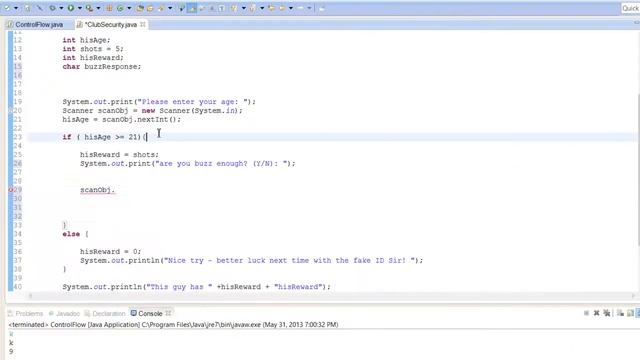The width and height of the screenshot is (640, 360).
Task: Click the greyed-out Forward navigation arrow
Action: coord(300,8)
